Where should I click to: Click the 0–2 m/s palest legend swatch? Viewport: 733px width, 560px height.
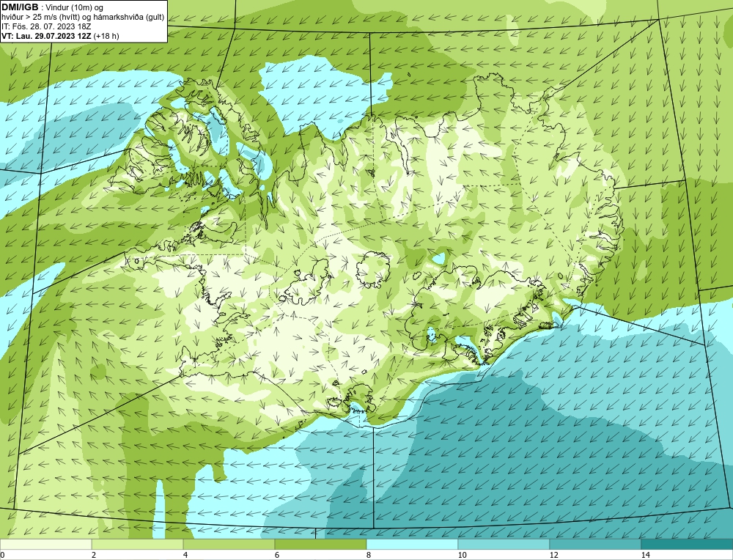(45, 545)
